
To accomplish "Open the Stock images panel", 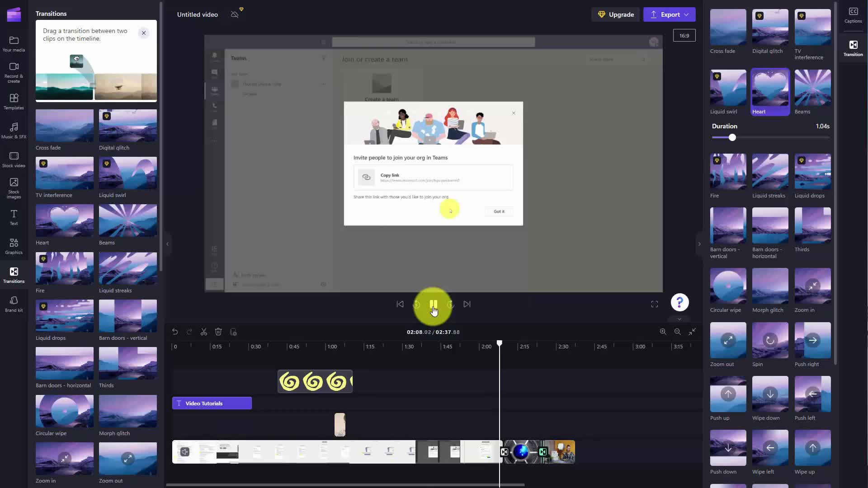I will [14, 188].
